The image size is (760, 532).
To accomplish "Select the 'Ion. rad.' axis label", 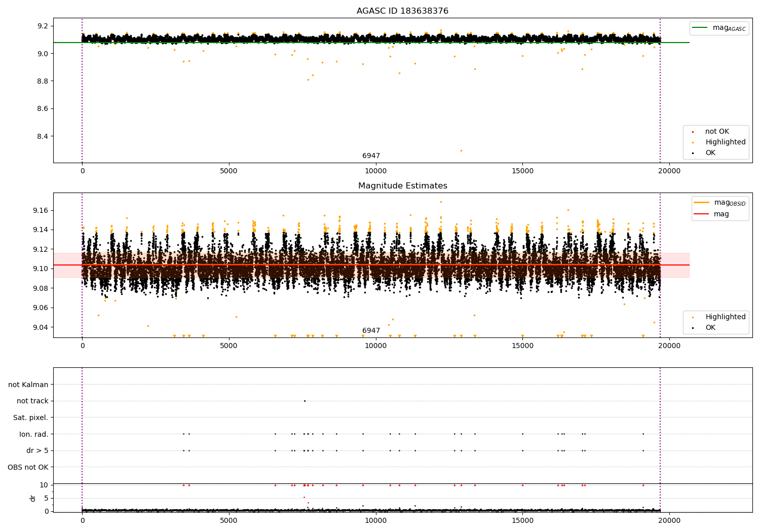I will 34,434.
